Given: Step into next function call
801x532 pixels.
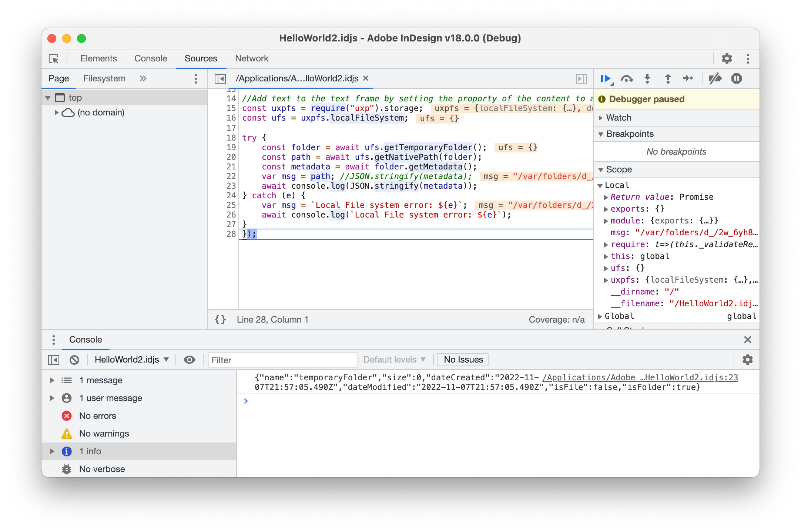Looking at the screenshot, I should point(647,79).
